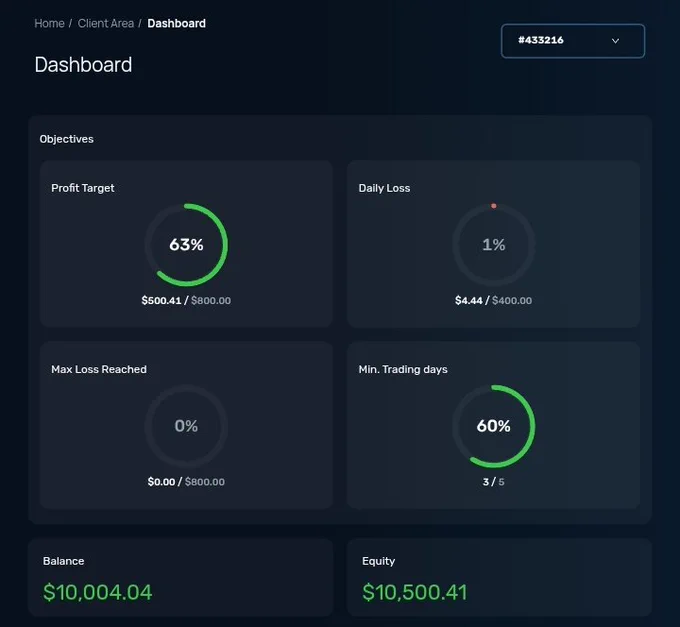Screen dimensions: 680x627
Task: Click the Profit Target card title
Action: click(x=83, y=188)
